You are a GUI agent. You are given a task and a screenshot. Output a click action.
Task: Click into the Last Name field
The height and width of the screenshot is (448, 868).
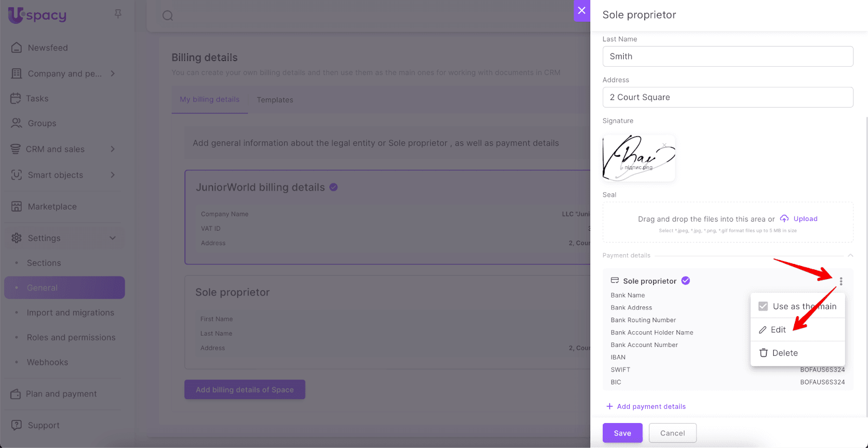point(727,56)
